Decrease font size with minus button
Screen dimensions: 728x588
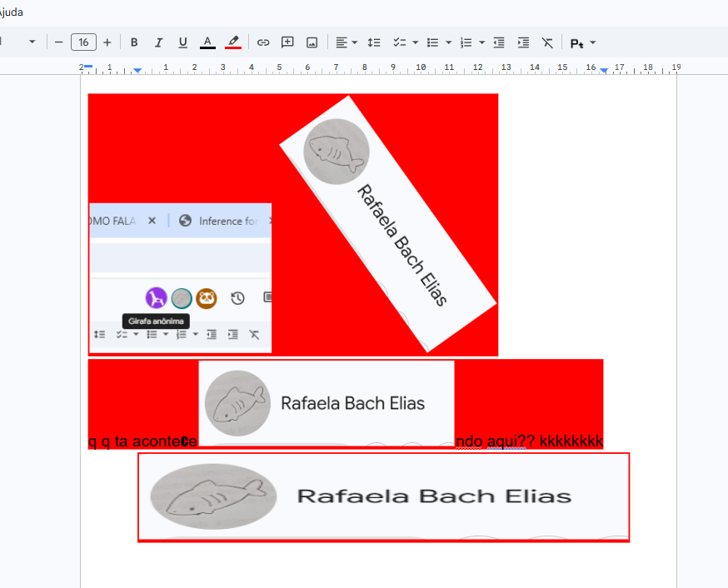[58, 42]
